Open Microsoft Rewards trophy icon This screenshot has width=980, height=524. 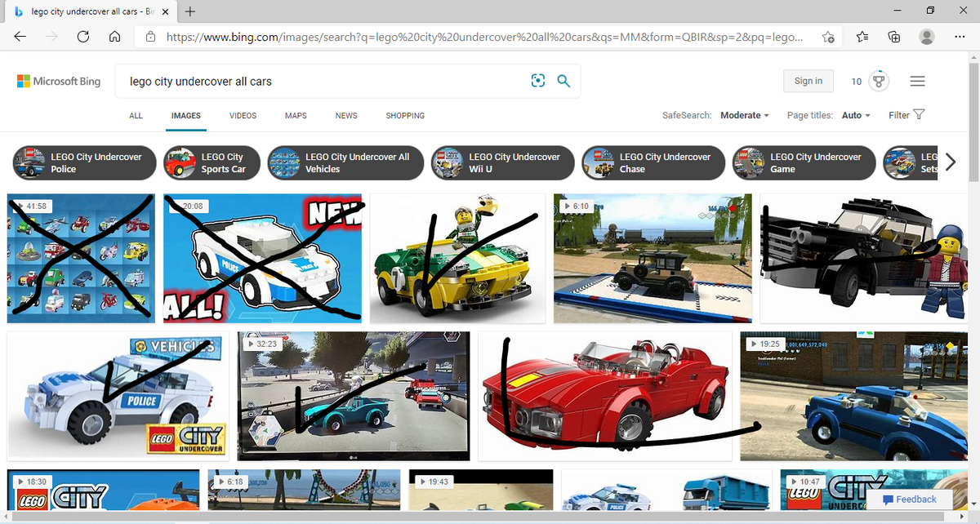pyautogui.click(x=879, y=81)
